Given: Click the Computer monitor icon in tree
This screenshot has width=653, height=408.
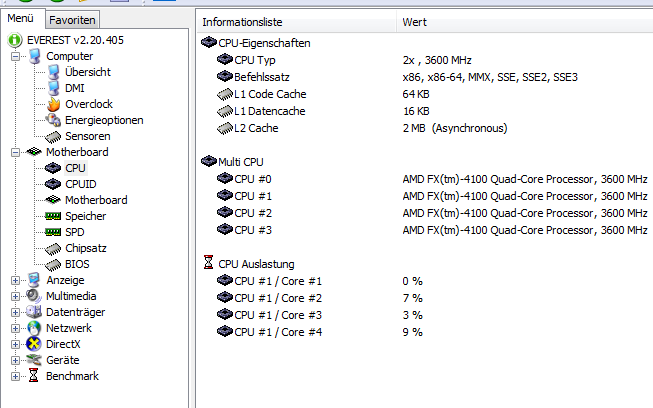Looking at the screenshot, I should point(35,56).
